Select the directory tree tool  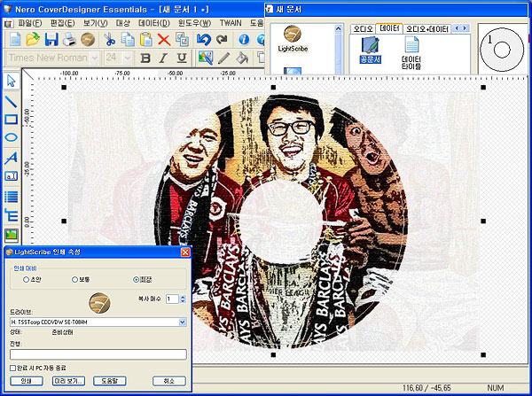[12, 215]
